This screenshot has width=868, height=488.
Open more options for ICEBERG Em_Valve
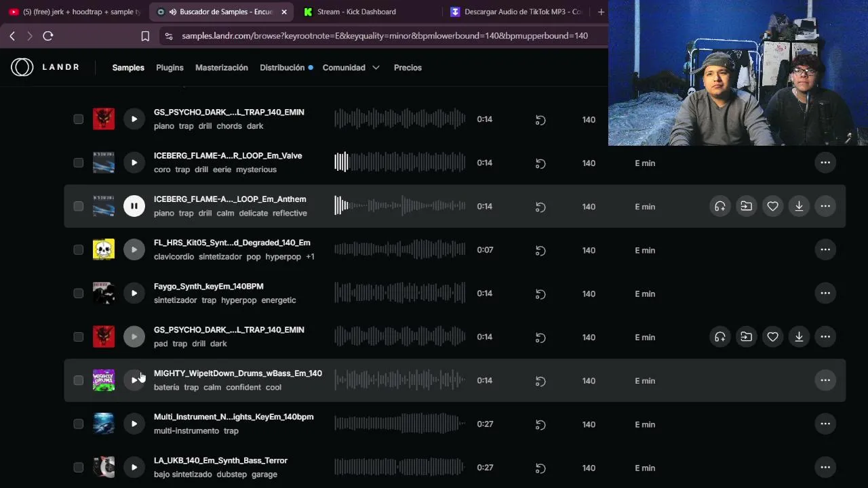pyautogui.click(x=825, y=163)
